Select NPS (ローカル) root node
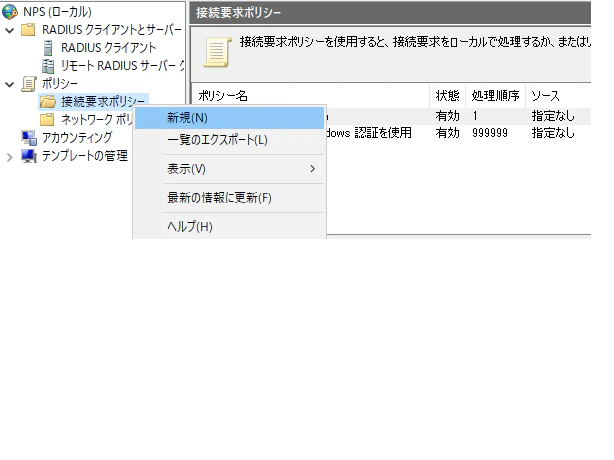The image size is (614, 460). coord(57,12)
